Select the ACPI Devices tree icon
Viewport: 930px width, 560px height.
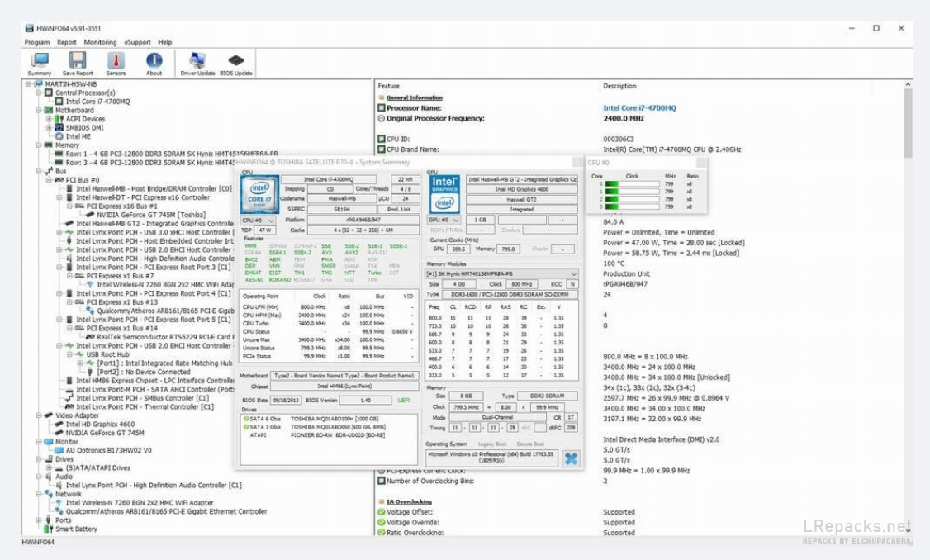(59, 119)
